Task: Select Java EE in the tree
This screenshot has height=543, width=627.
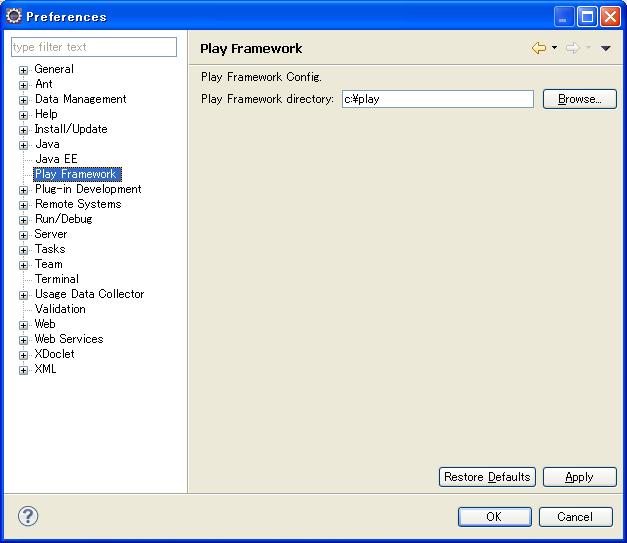Action: [56, 159]
